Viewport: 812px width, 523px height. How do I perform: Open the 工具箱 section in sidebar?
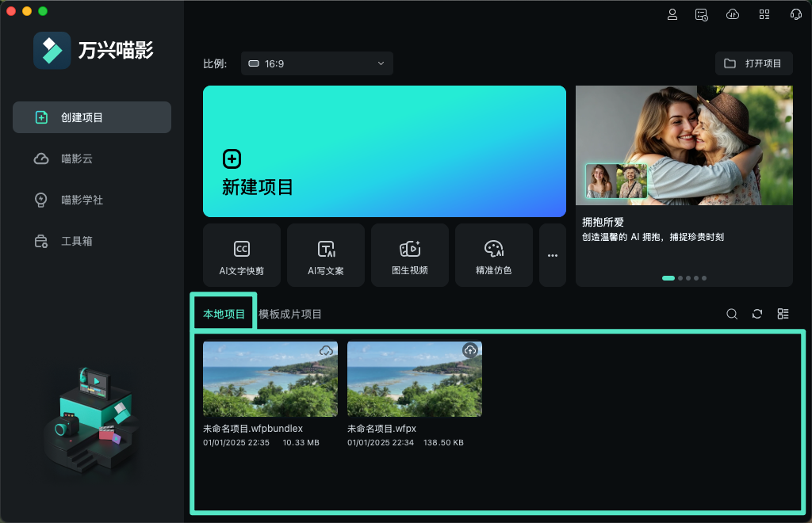pyautogui.click(x=91, y=241)
